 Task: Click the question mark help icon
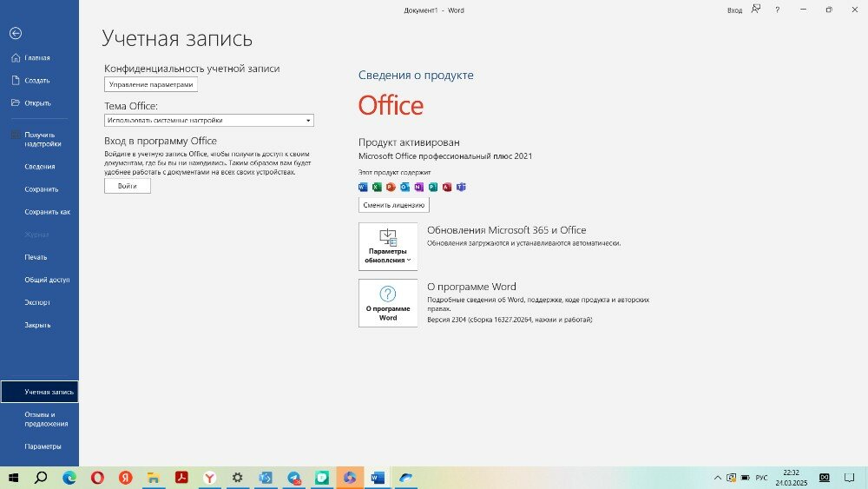(x=777, y=10)
